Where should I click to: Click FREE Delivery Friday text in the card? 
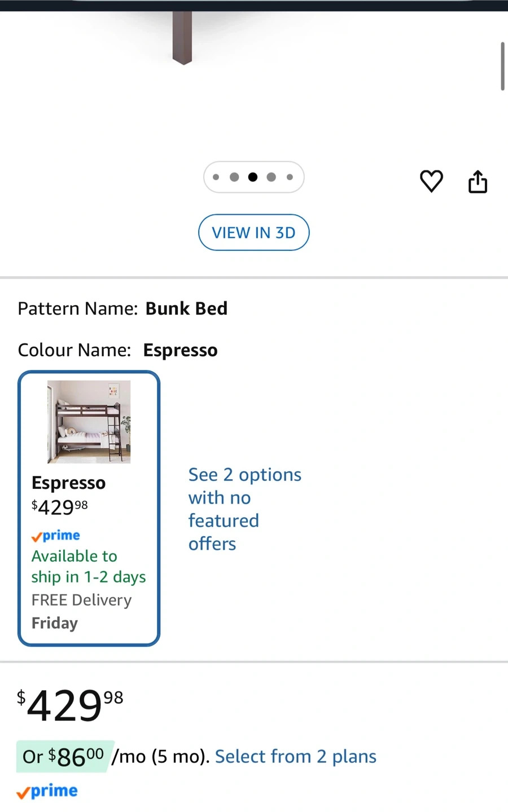[x=81, y=611]
